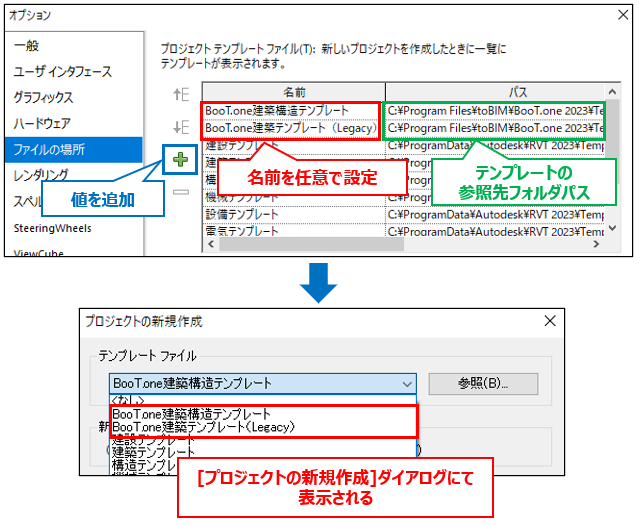Close the プロジェクトの新規作成 dialog
This screenshot has height=525, width=639.
click(x=550, y=321)
